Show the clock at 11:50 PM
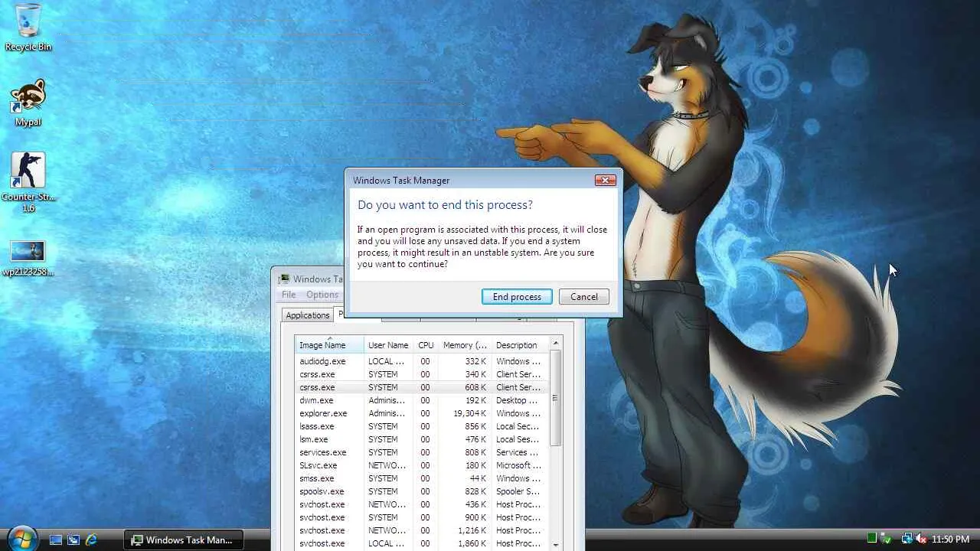Viewport: 980px width, 551px height. point(950,540)
